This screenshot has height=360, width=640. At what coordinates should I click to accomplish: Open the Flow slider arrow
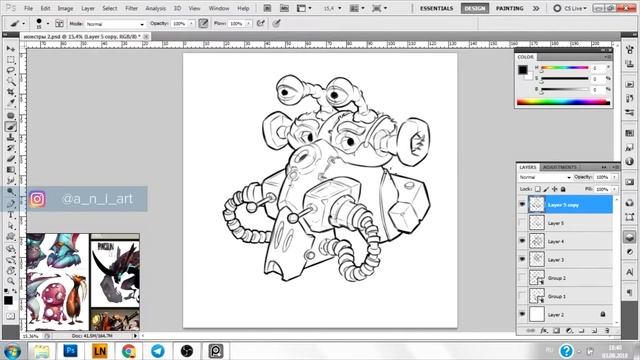(x=248, y=24)
